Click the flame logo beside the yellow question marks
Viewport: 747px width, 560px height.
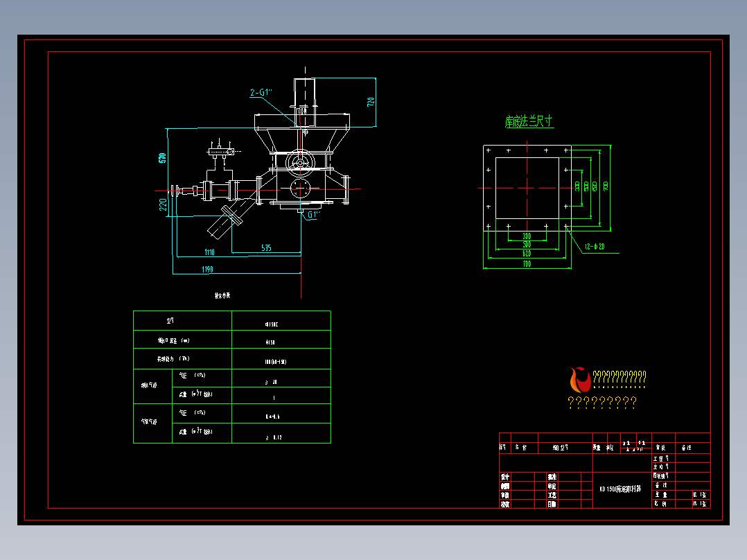tap(580, 380)
